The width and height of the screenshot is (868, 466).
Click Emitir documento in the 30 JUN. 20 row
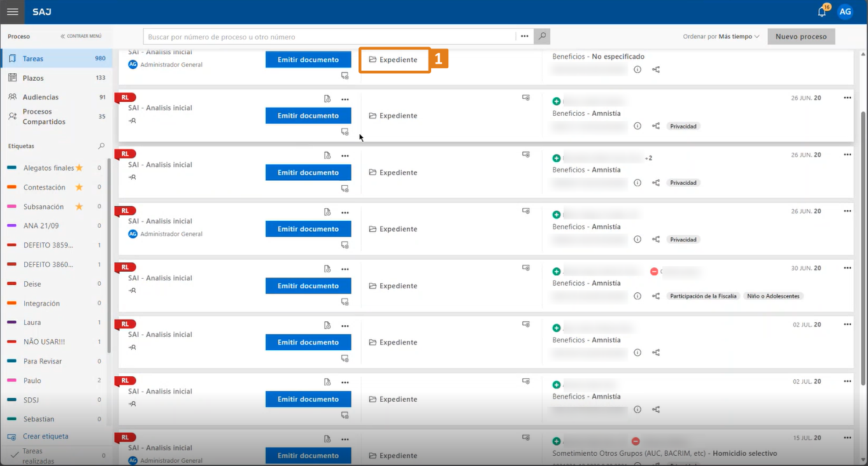(308, 286)
